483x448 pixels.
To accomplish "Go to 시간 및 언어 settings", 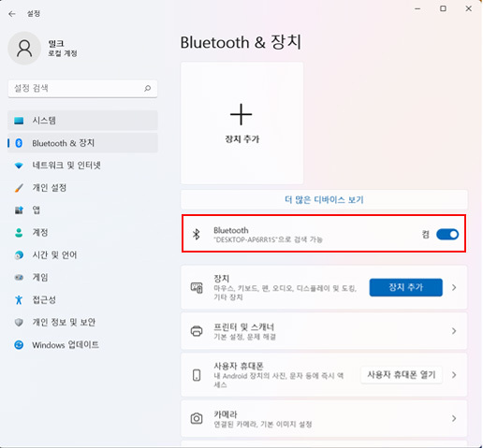I will (x=82, y=255).
